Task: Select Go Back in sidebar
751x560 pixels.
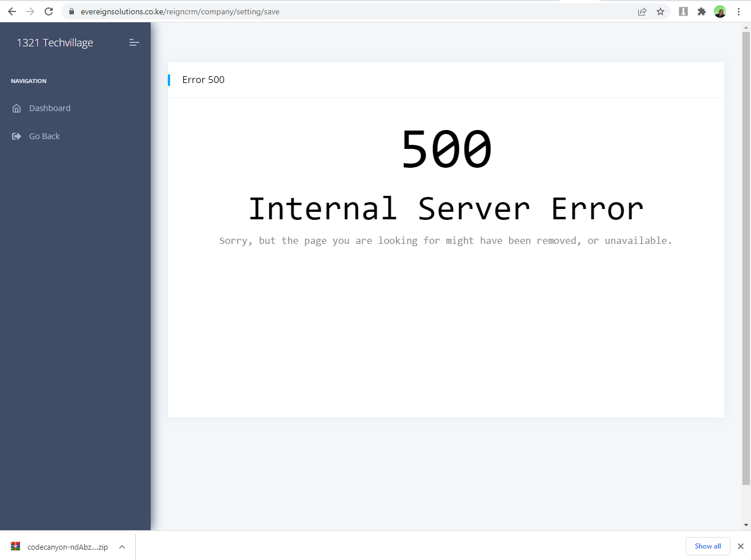Action: click(x=44, y=136)
